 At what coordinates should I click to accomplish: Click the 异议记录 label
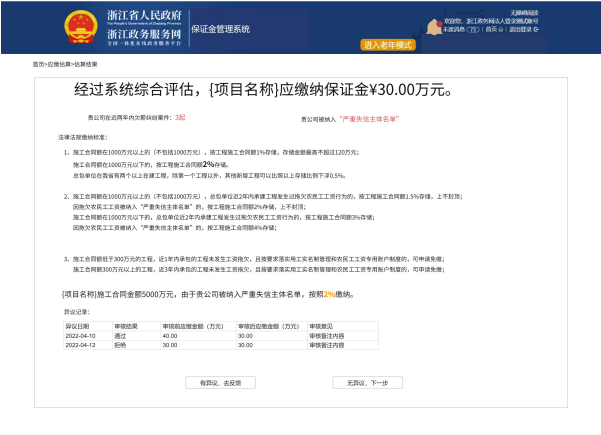pyautogui.click(x=77, y=312)
